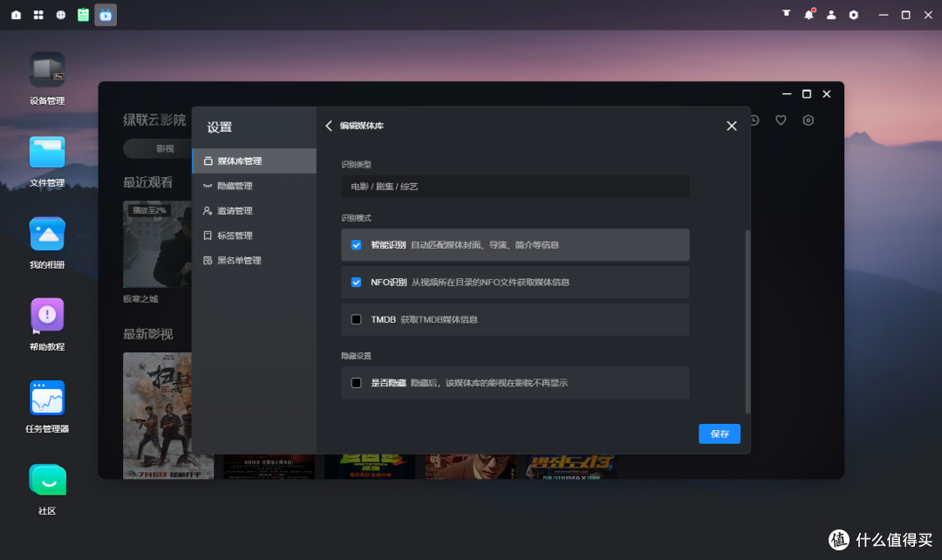Click the settings dialog vertical scrollbar

click(x=747, y=322)
